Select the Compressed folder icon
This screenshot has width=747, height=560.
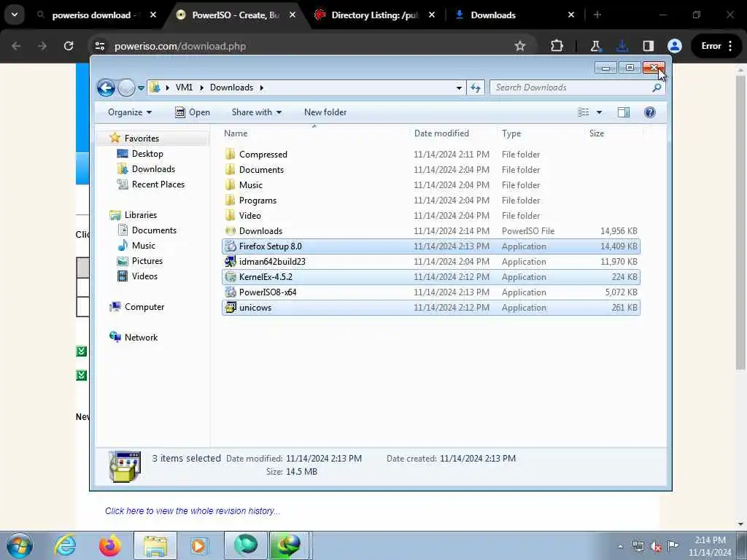click(x=230, y=155)
